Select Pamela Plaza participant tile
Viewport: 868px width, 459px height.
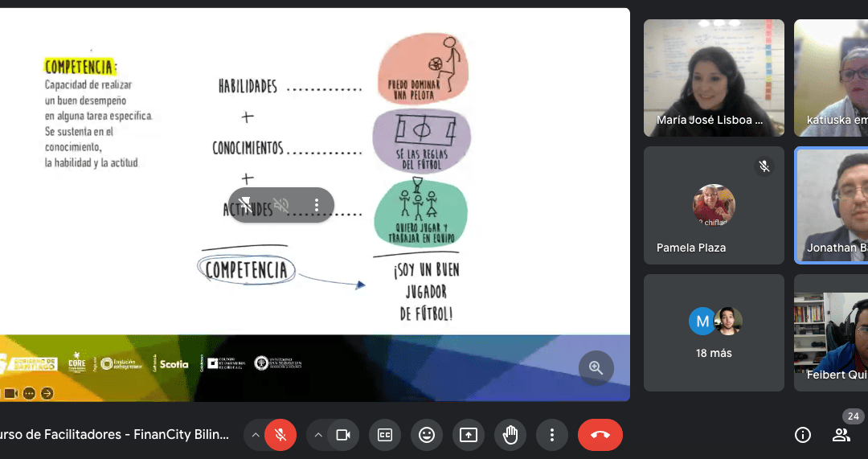tap(714, 206)
